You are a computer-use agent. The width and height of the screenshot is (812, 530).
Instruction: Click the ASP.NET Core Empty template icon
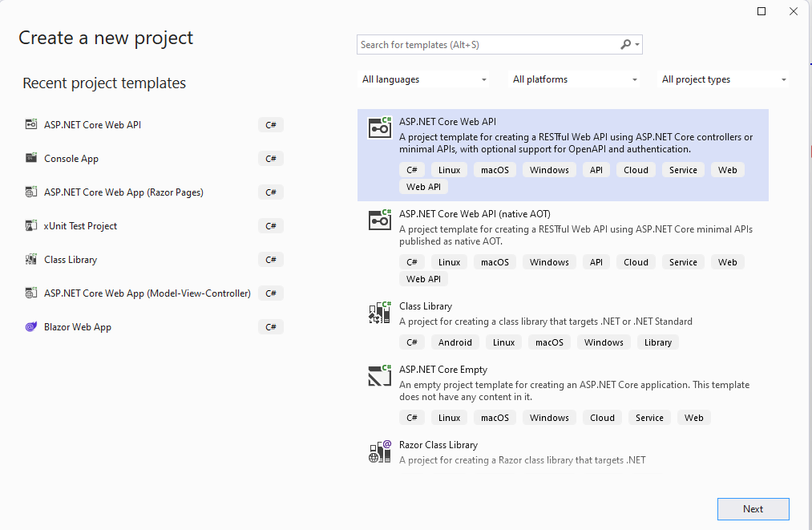tap(379, 375)
